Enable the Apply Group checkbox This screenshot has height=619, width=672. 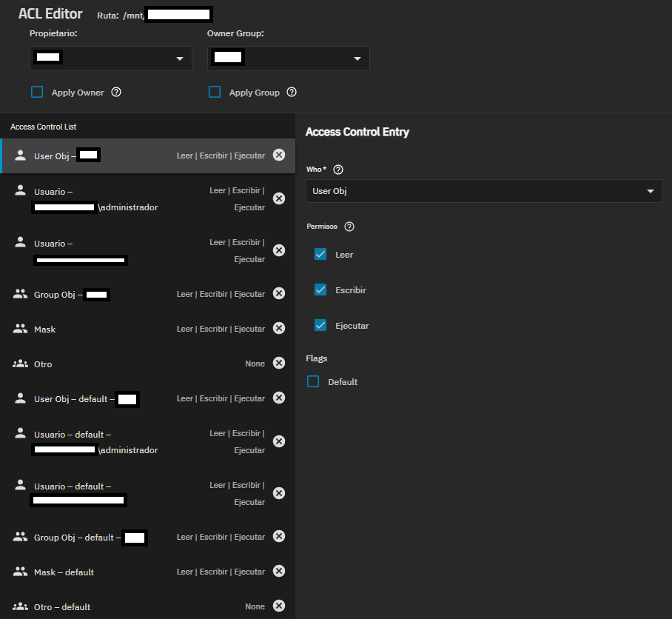215,92
